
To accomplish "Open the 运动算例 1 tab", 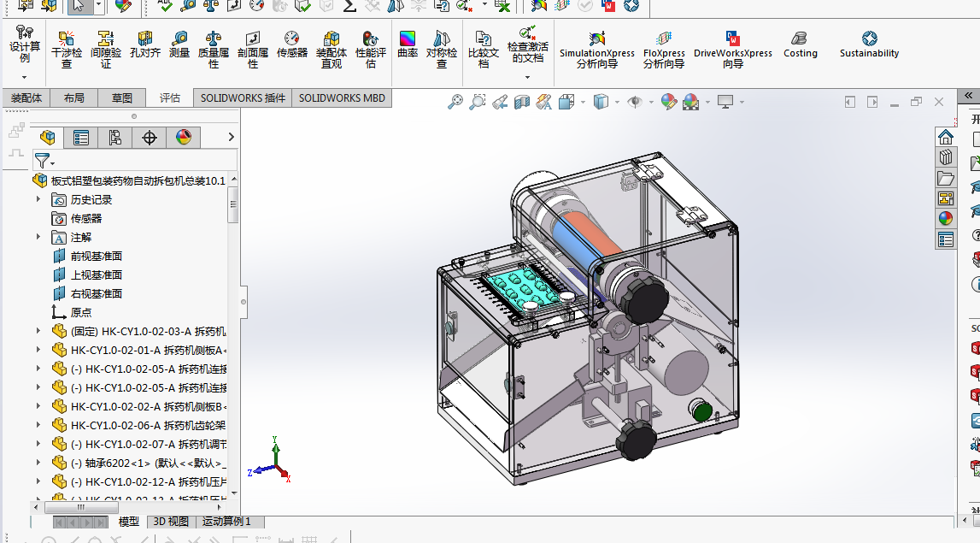I will click(226, 521).
